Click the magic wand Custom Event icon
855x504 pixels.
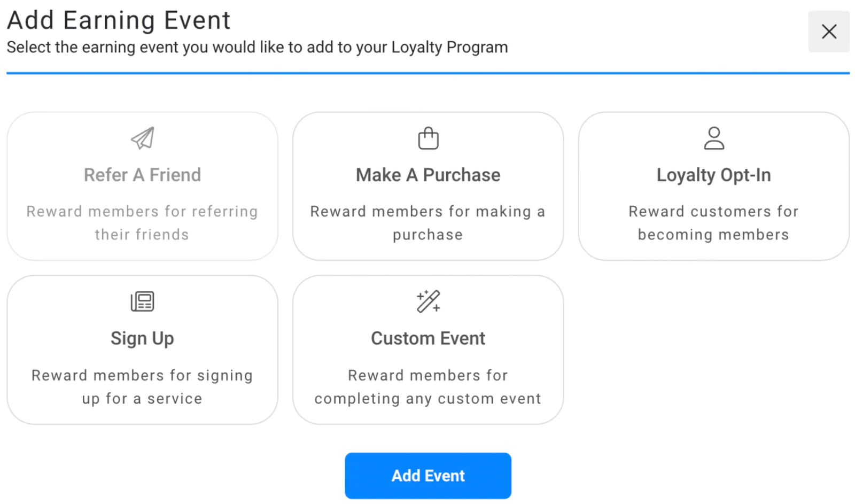point(428,301)
